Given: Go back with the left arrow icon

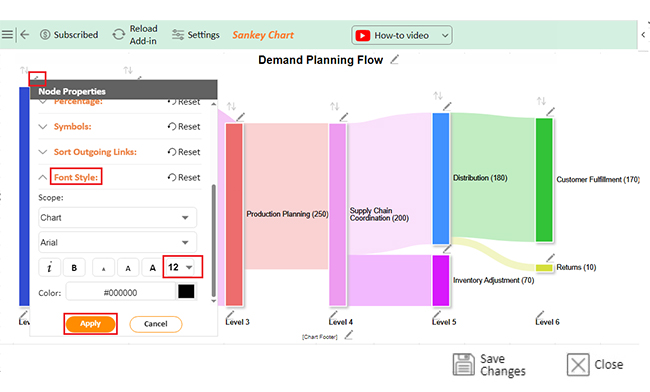Looking at the screenshot, I should (x=24, y=34).
